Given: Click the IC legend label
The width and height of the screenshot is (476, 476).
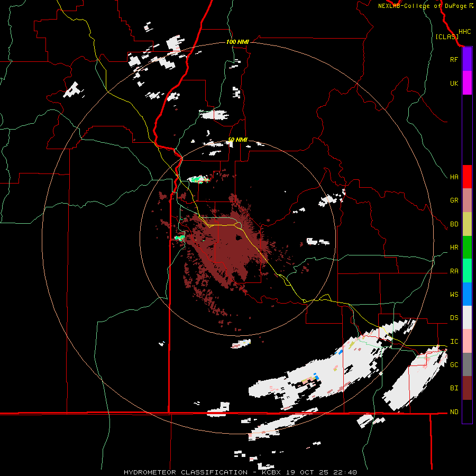Looking at the screenshot, I should coord(454,342).
